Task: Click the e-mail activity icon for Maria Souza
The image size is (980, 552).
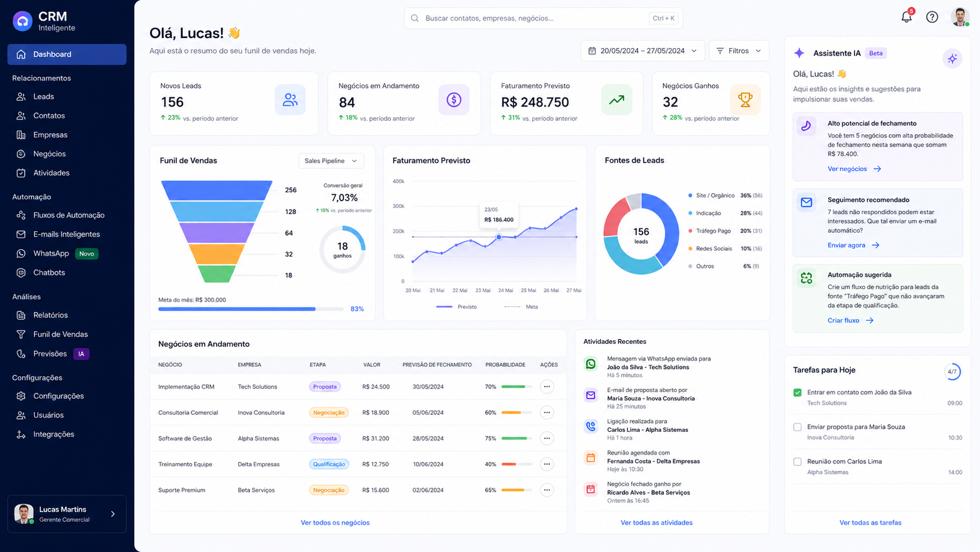Action: [591, 395]
